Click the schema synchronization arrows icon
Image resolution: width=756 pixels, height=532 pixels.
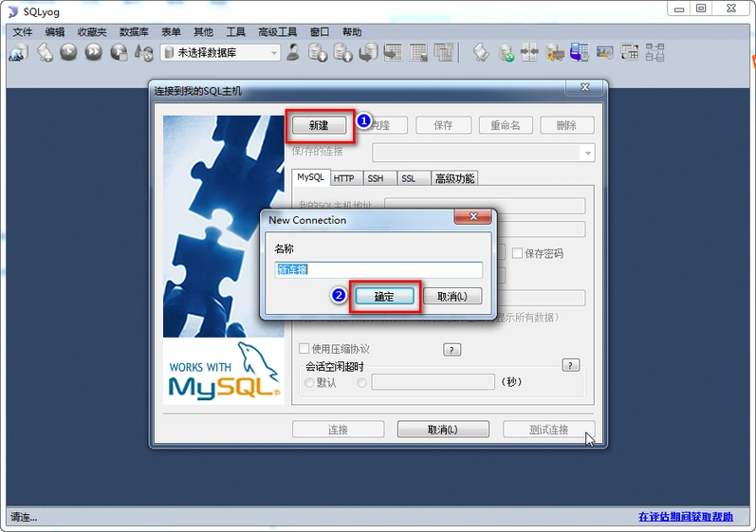click(x=529, y=52)
